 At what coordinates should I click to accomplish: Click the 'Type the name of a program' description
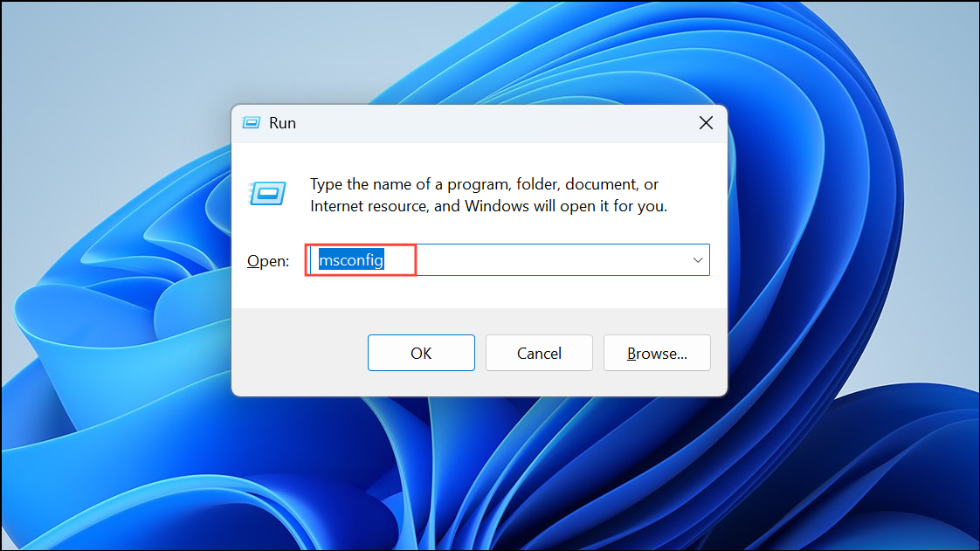(x=489, y=195)
